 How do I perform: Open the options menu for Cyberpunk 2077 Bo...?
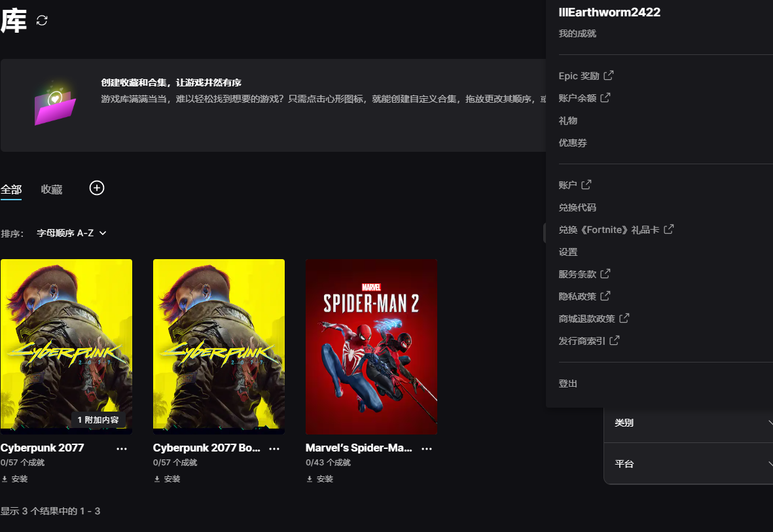[274, 449]
